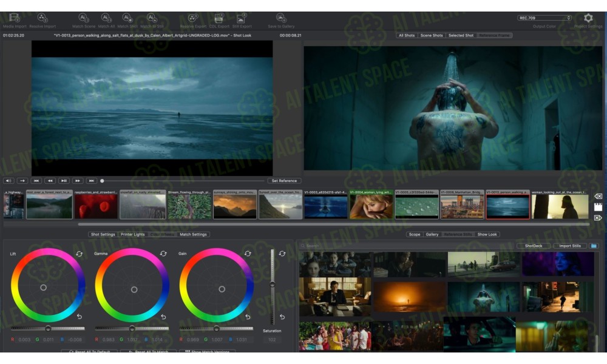607x364 pixels.
Task: Switch to the Selected Shot tab
Action: click(x=461, y=35)
